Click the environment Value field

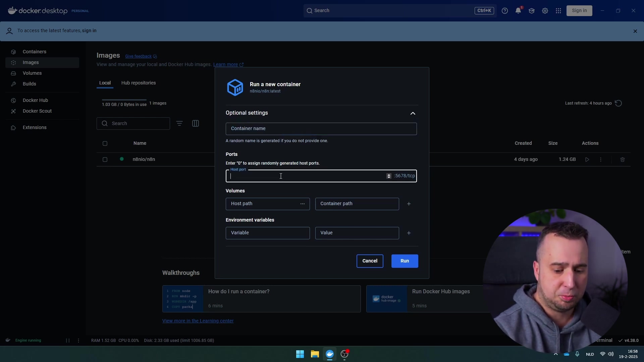pos(357,233)
